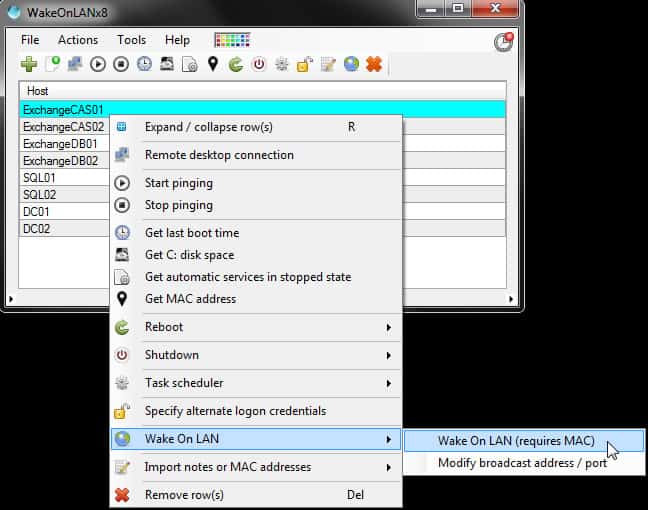This screenshot has width=648, height=510.
Task: Choose Remote desktop connection in context menu
Action: pos(256,155)
